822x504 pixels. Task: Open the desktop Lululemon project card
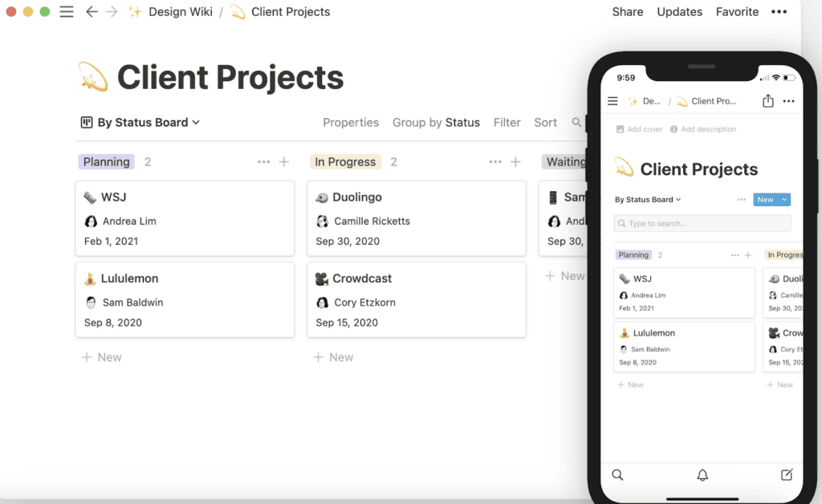tap(185, 299)
